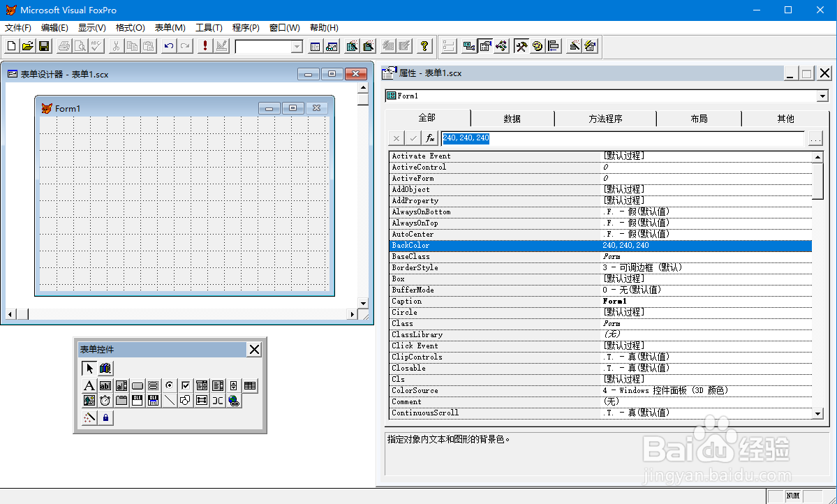Select the Command Button control
This screenshot has width=837, height=504.
[x=138, y=385]
